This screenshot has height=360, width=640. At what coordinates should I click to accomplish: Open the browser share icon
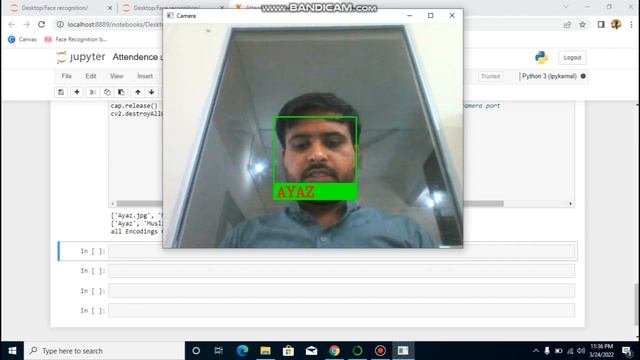point(567,24)
